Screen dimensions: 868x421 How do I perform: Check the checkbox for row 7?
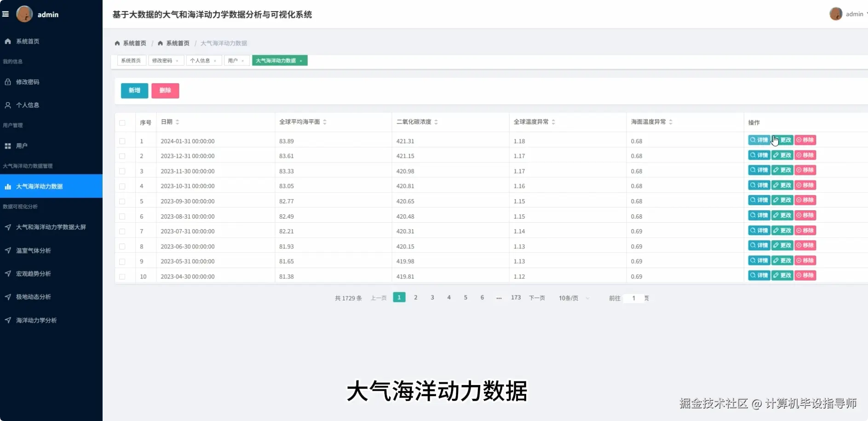point(122,231)
